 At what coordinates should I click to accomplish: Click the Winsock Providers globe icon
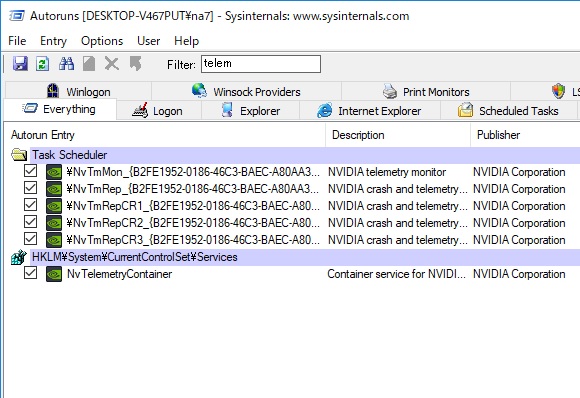(x=199, y=90)
